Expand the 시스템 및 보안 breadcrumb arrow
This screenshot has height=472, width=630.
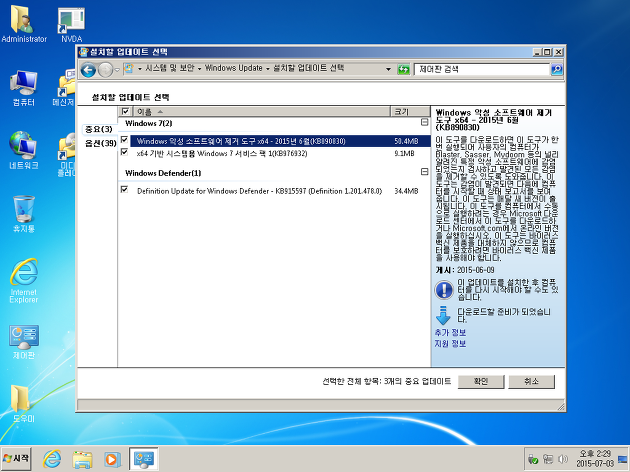199,69
